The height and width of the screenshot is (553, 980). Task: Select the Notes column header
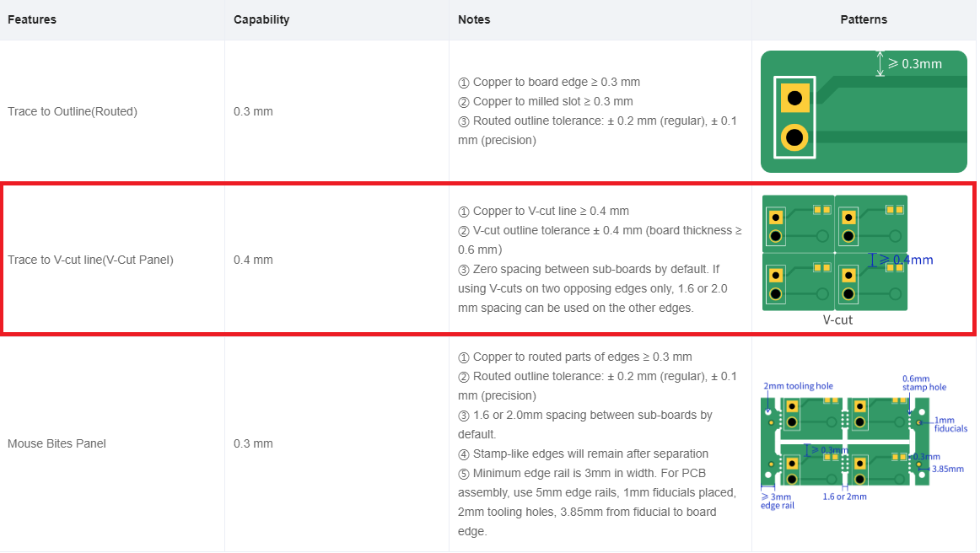(474, 19)
